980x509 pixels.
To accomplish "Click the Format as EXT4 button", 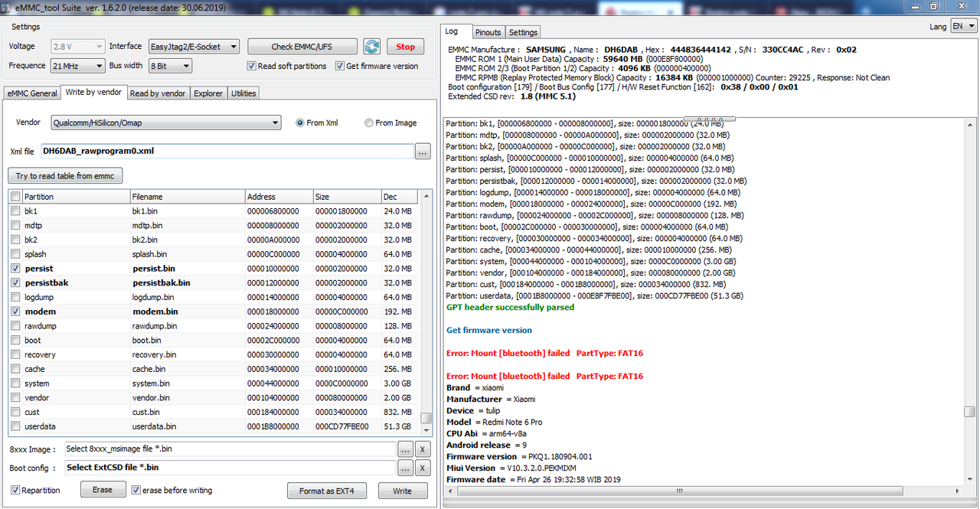I will point(327,491).
